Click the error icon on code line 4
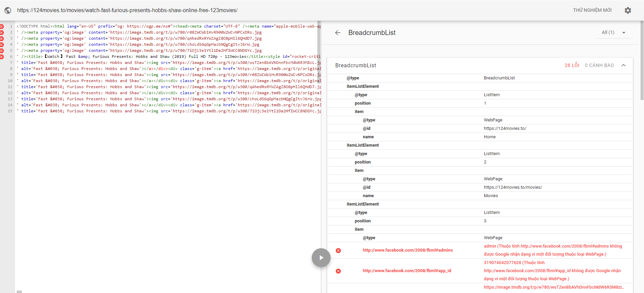Viewport: 644px width, 293px height. (x=2, y=44)
